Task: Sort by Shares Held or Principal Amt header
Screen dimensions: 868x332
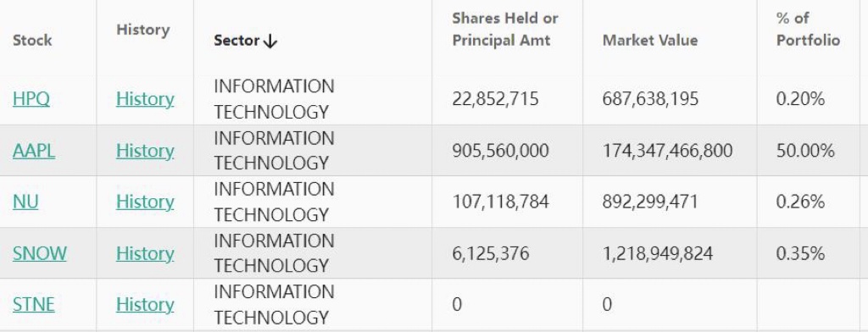Action: click(505, 30)
